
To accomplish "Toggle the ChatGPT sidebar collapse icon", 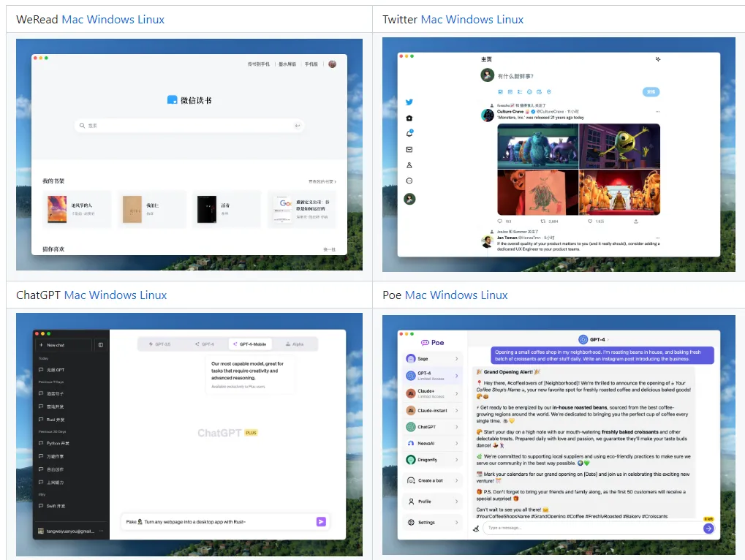I will pyautogui.click(x=101, y=344).
